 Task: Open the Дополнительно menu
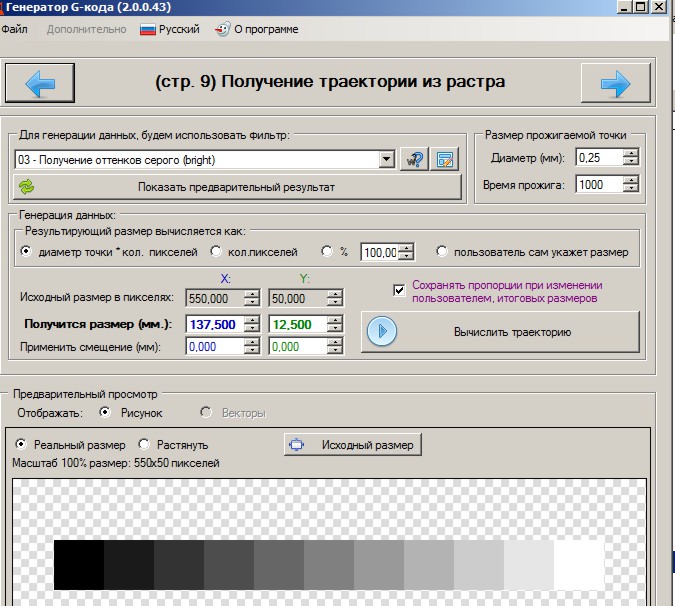tap(87, 29)
